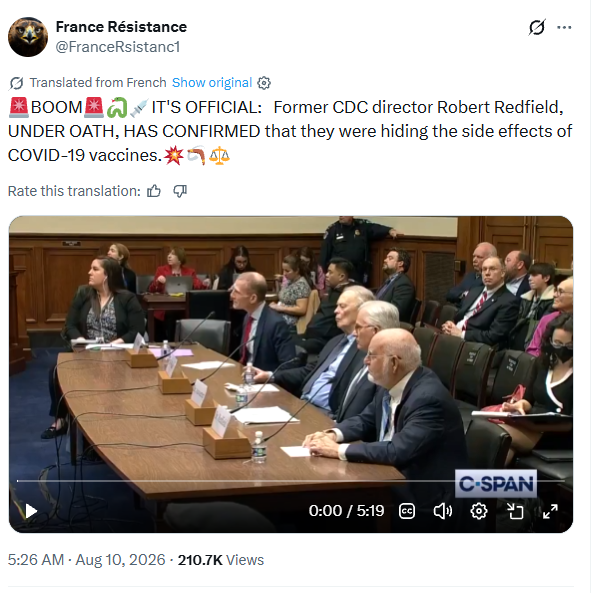Click the translation icon beside 'Translated from French'
591x593 pixels.
16,83
